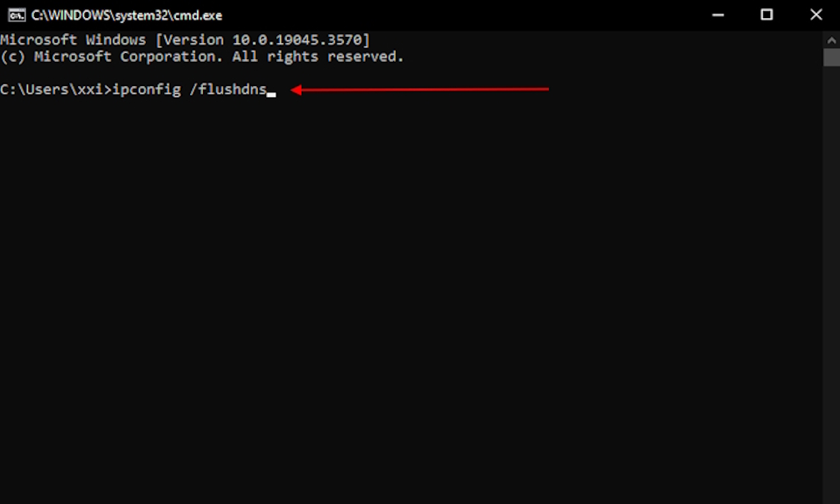Click the /flushdns argument text
Screen dimensions: 840x504
pyautogui.click(x=228, y=89)
